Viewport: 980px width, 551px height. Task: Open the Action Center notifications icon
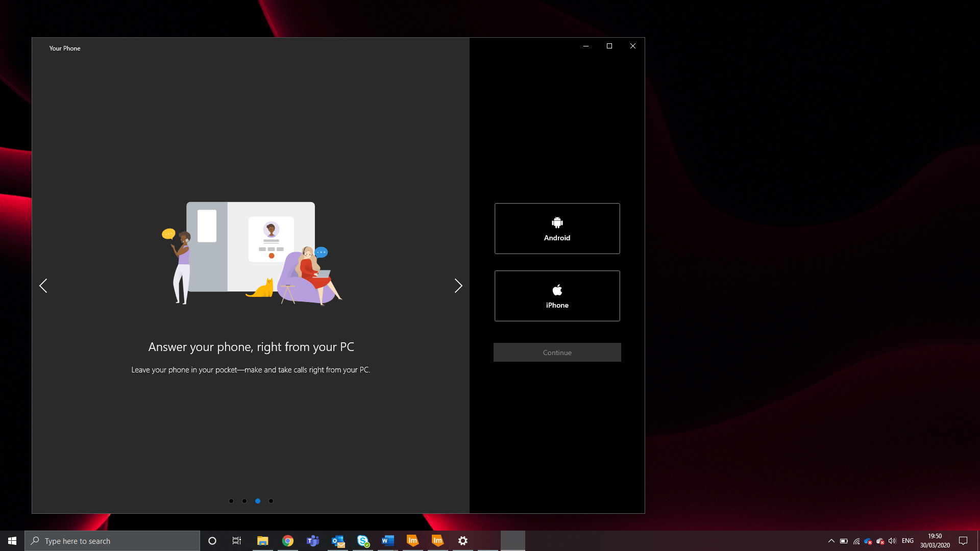coord(963,541)
